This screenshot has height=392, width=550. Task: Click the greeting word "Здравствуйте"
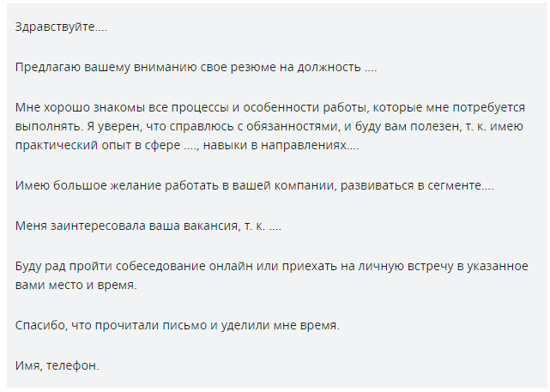tap(52, 26)
